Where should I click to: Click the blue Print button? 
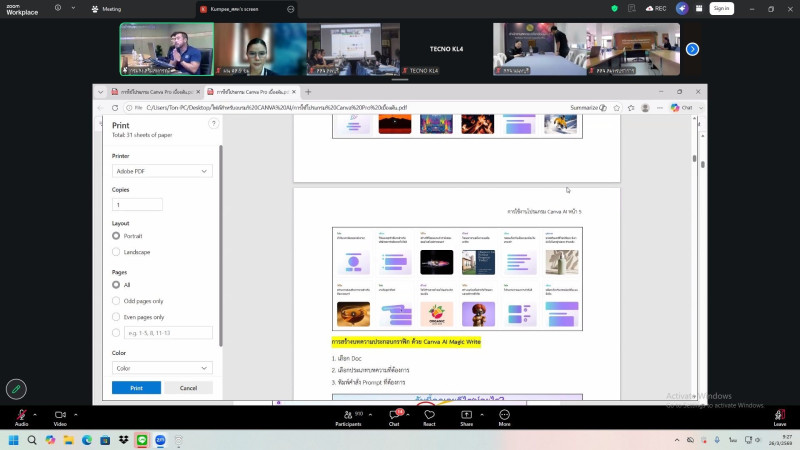136,388
